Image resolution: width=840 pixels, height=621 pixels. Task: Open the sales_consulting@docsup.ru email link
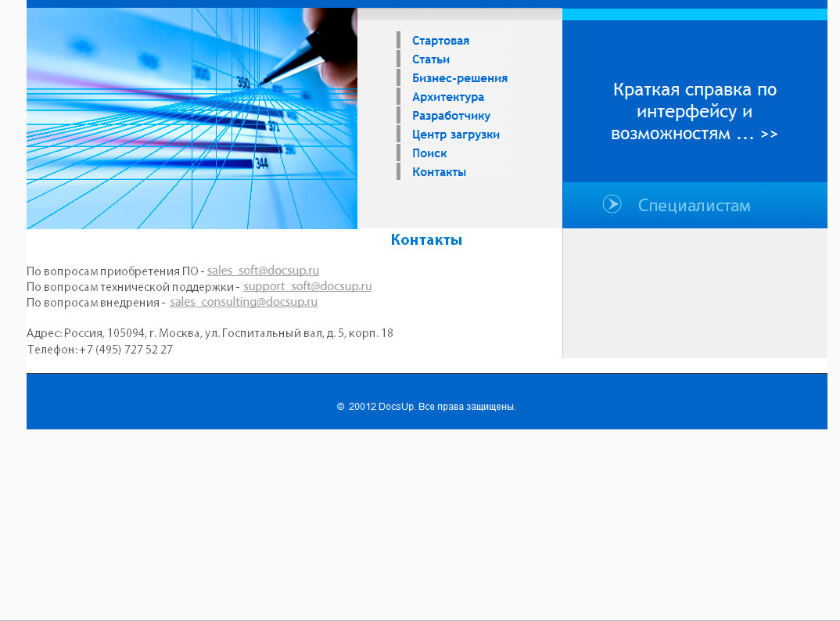[244, 302]
